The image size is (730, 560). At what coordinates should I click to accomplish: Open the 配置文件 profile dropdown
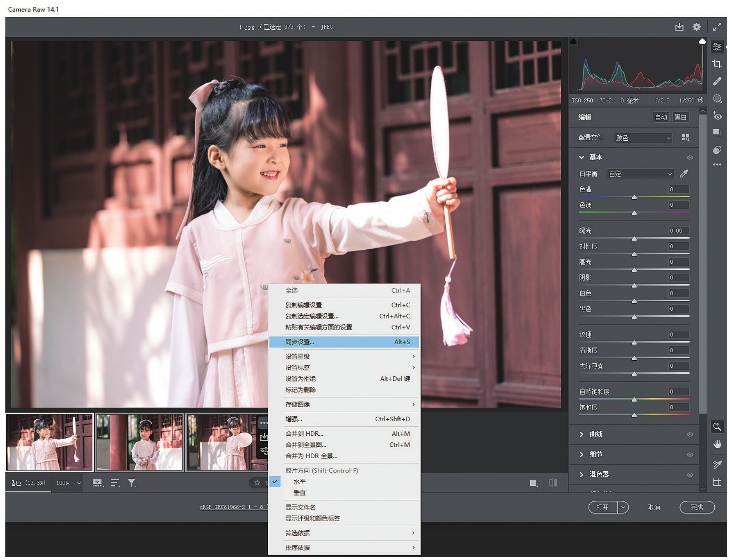tap(643, 138)
